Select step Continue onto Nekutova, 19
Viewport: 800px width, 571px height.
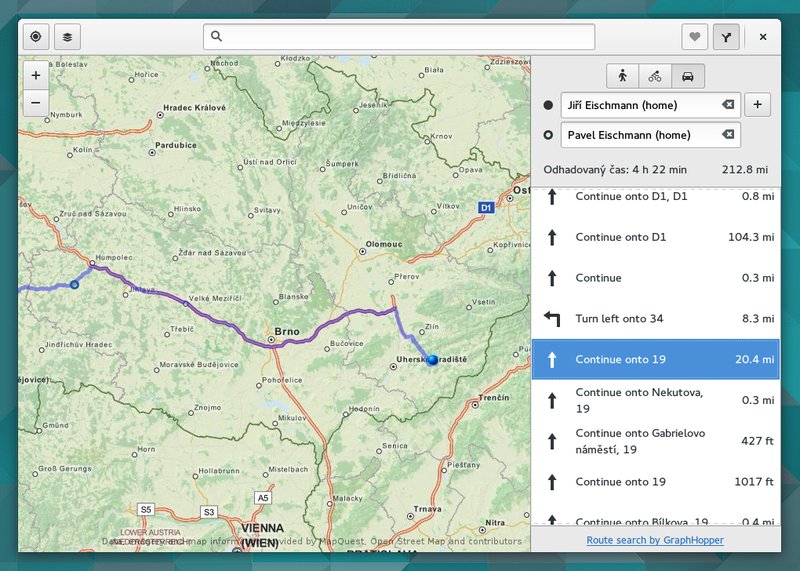pos(656,400)
